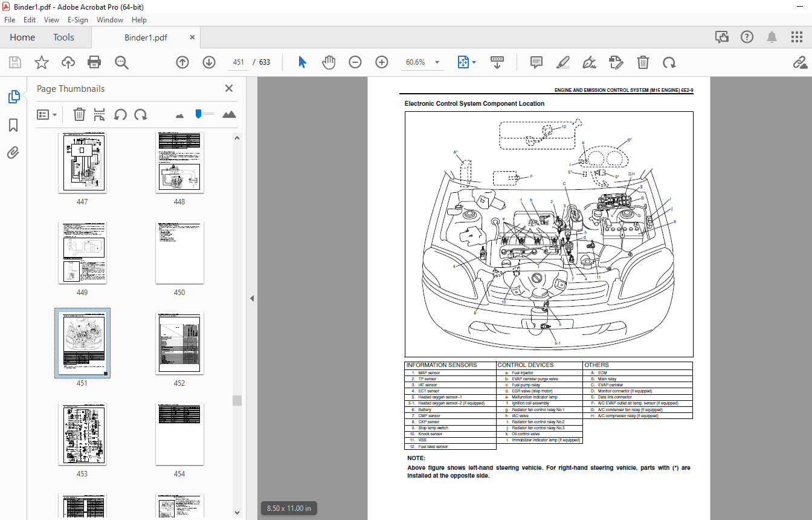Image resolution: width=812 pixels, height=520 pixels.
Task: Click the page number input field
Action: pos(238,62)
